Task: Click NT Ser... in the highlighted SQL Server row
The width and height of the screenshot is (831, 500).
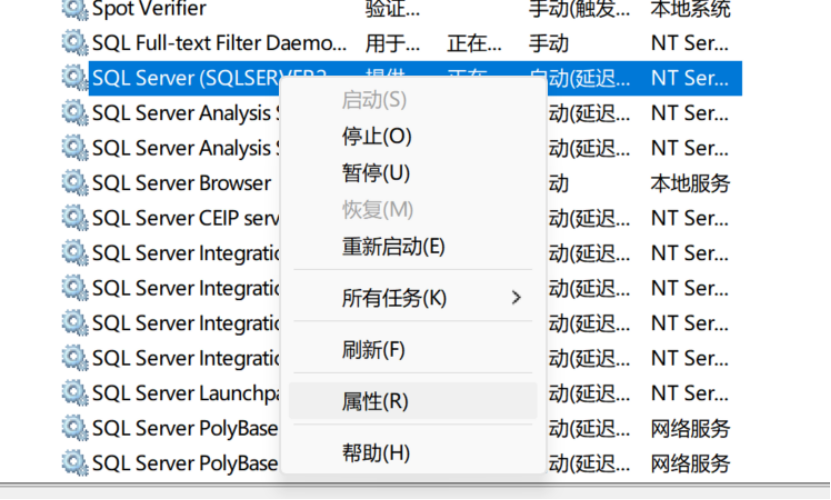Action: pyautogui.click(x=689, y=78)
